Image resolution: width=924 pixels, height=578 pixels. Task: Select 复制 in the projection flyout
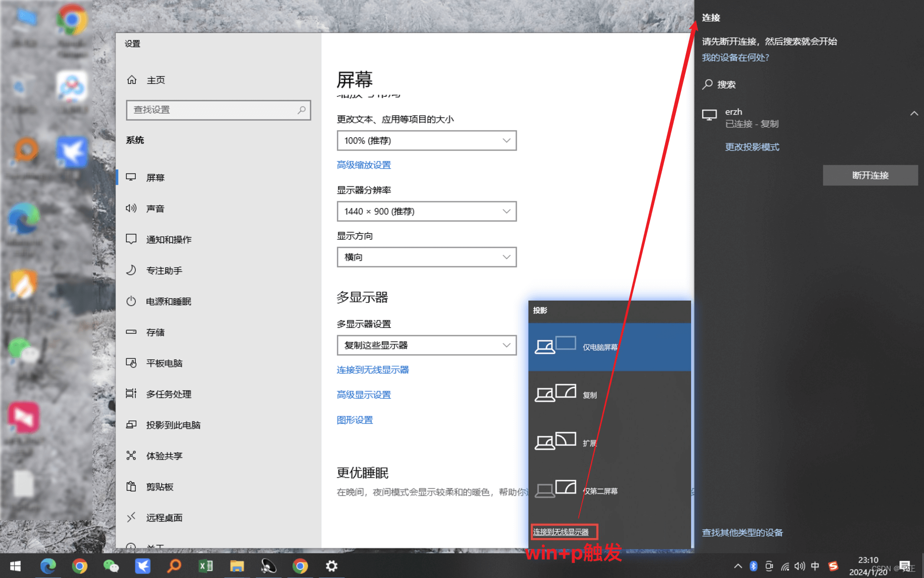click(x=556, y=393)
